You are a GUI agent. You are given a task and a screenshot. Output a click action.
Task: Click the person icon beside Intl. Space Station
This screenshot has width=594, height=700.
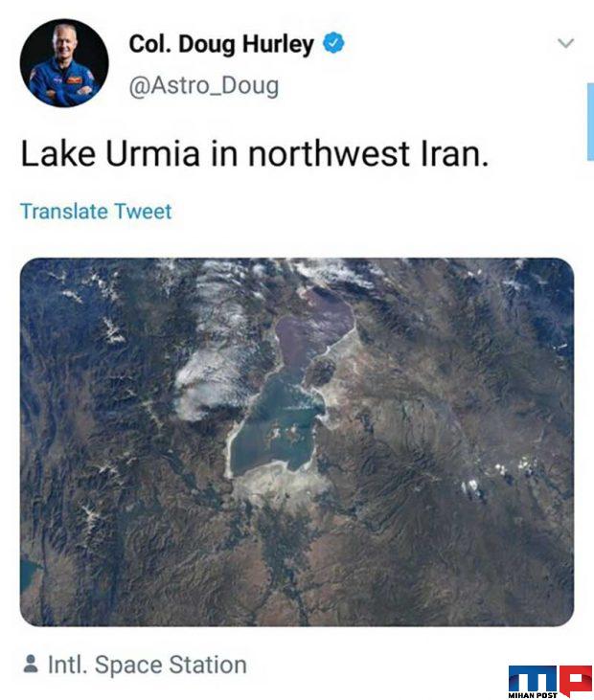coord(31,664)
